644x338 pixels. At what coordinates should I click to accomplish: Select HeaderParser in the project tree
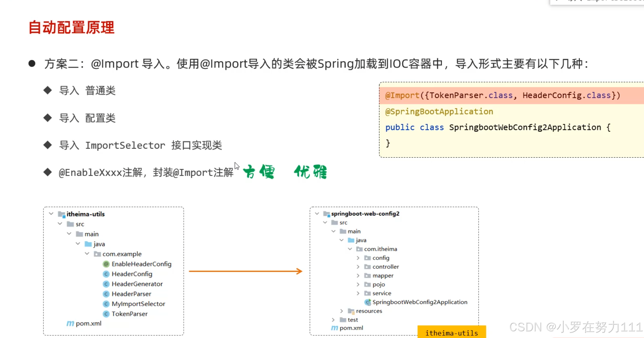pos(131,294)
